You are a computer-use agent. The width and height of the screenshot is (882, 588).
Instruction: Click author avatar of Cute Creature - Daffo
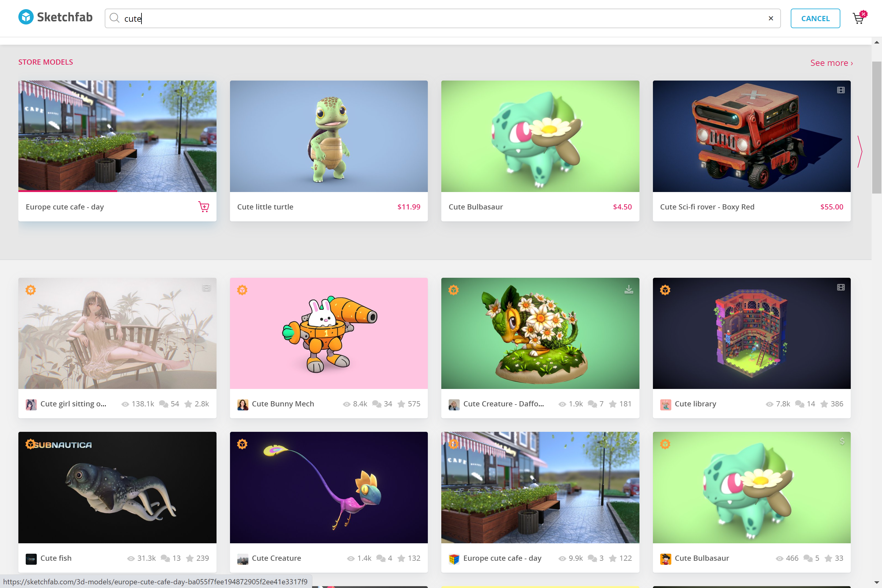454,404
